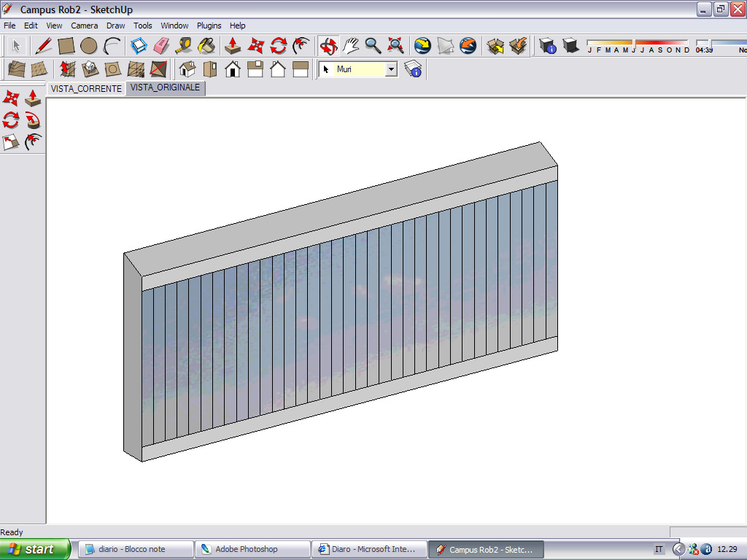
Task: Pick the Offset tool in the top toolbar
Action: (301, 46)
